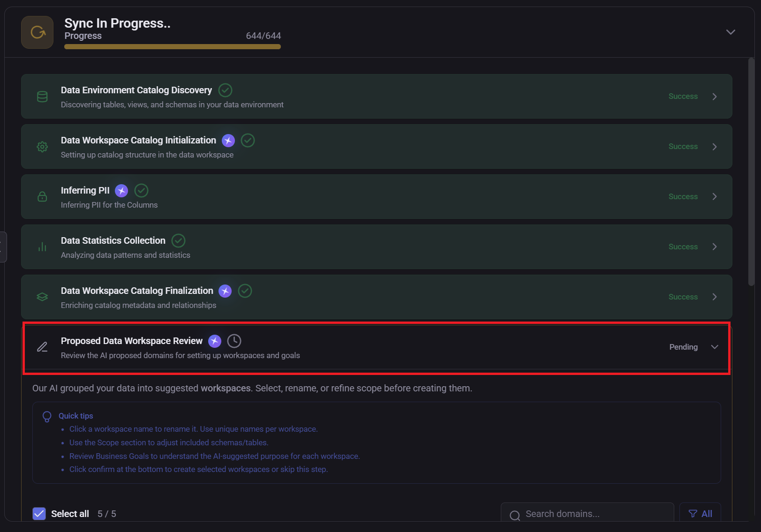Click the clock pending icon on Workspace Review
The height and width of the screenshot is (532, 761).
point(234,341)
